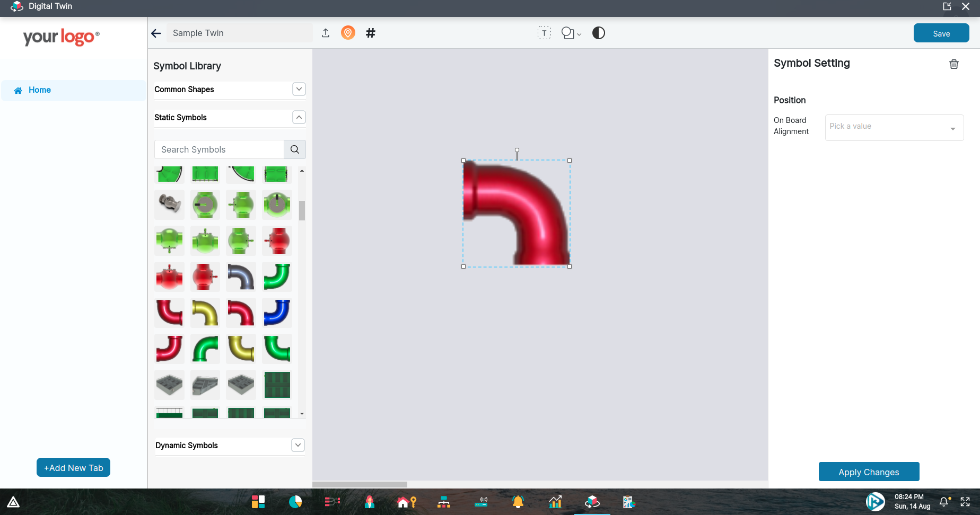Expand the Dynamic Symbols section
Screen dimensions: 980x515
click(x=297, y=445)
